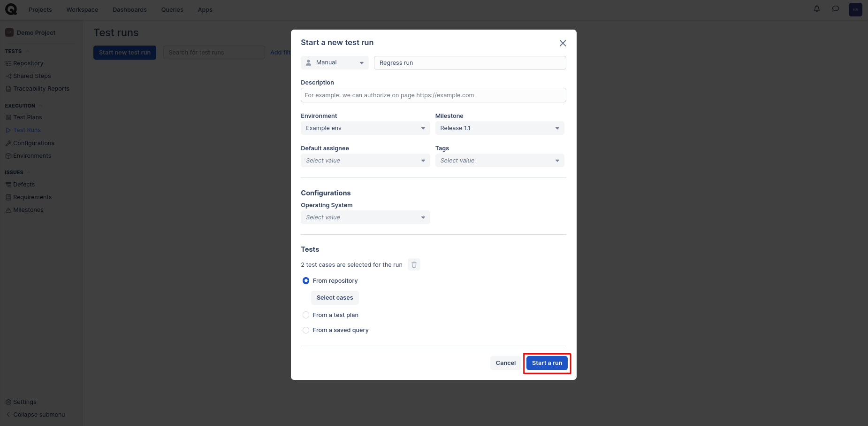Screen dimensions: 868x426
Task: Click into the Description input field
Action: tap(433, 95)
